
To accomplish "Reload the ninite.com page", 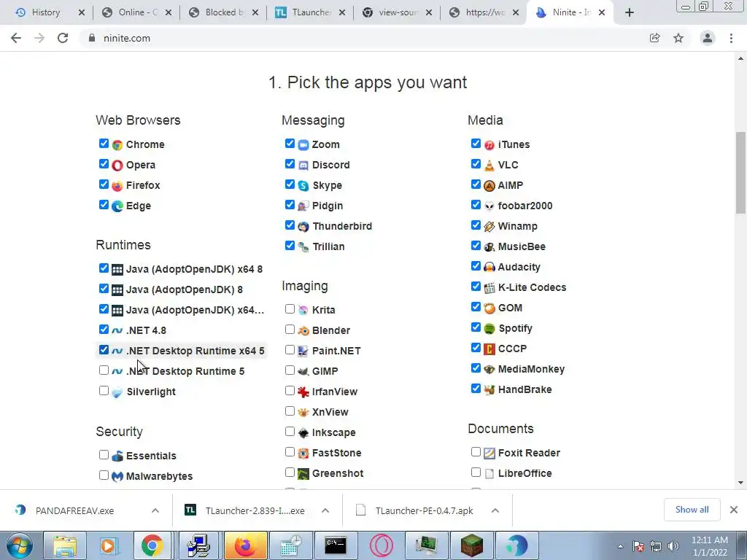I will pos(63,38).
